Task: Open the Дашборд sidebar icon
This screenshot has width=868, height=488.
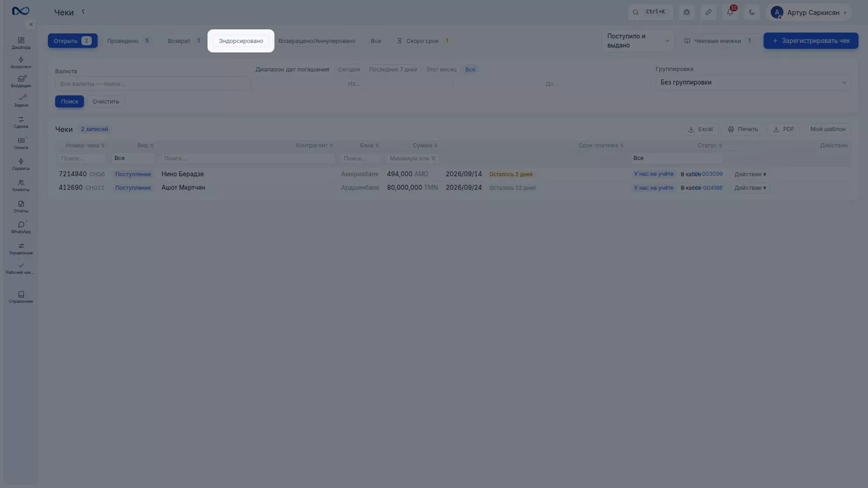Action: point(21,43)
